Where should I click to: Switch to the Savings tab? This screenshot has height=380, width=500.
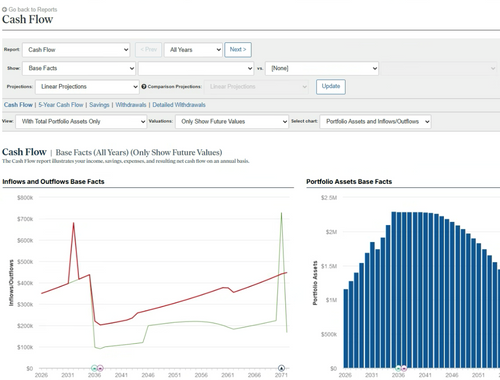point(99,105)
